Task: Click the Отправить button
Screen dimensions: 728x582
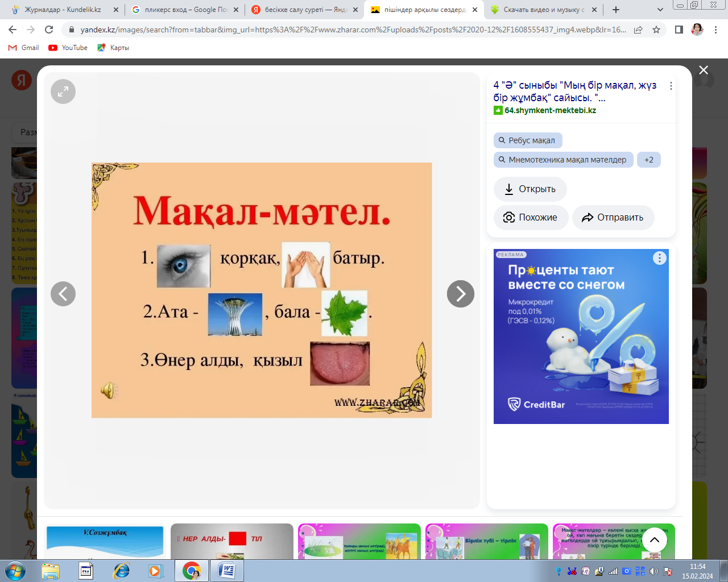Action: click(613, 218)
